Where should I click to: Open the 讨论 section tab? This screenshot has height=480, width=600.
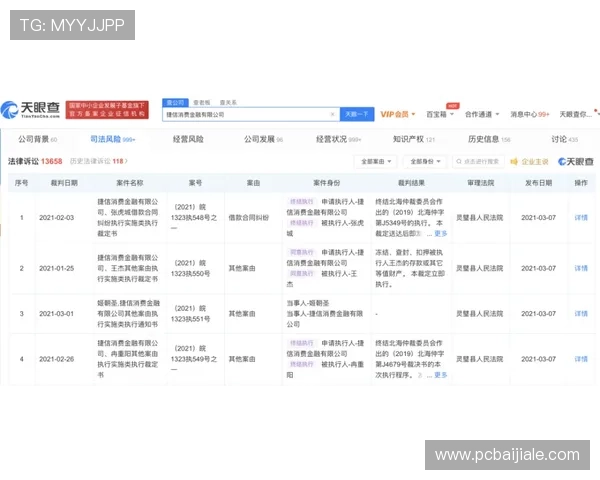click(x=564, y=139)
